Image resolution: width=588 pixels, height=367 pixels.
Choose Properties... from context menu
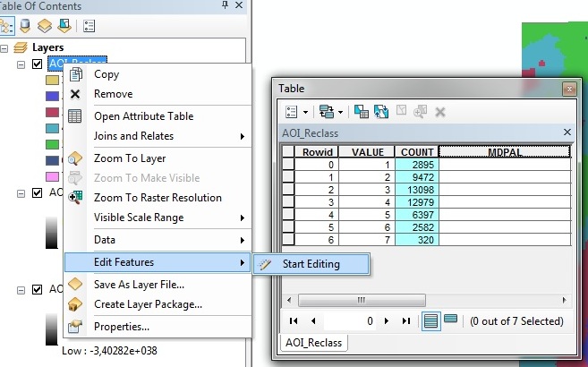coord(158,327)
